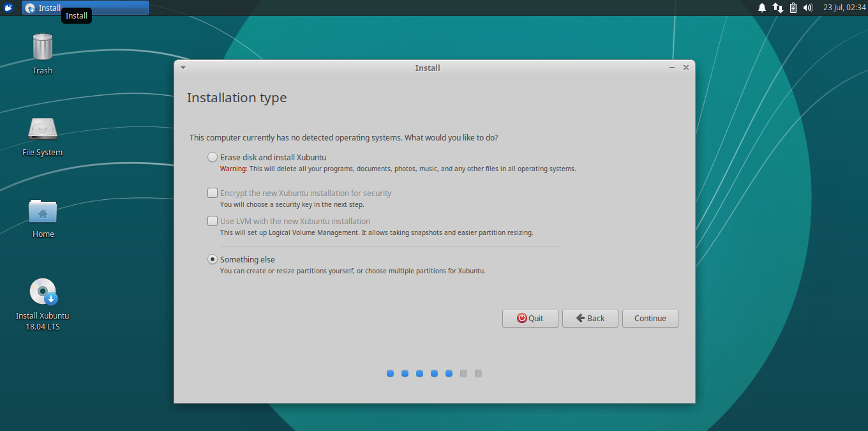868x431 pixels.
Task: Select the Something else radio option
Action: (241, 259)
